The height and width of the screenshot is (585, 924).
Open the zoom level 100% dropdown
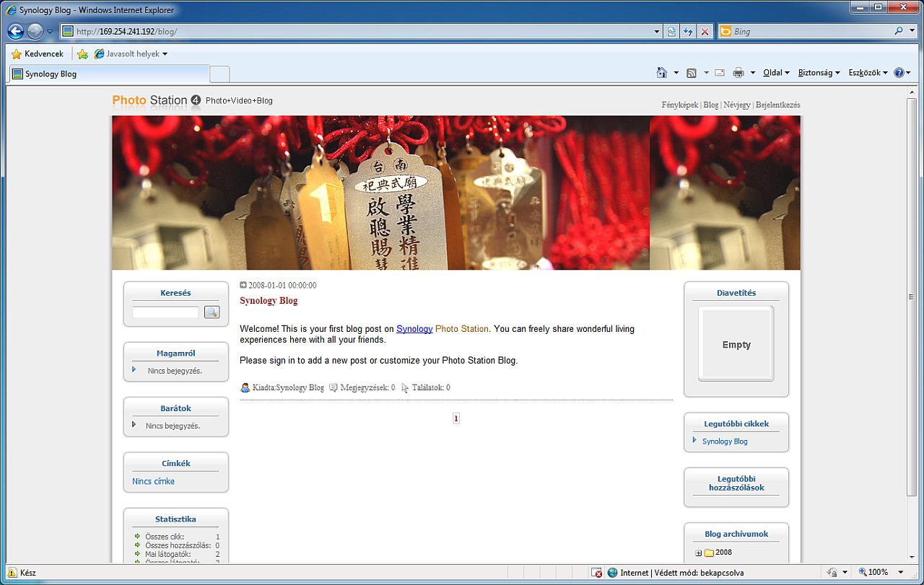click(901, 572)
